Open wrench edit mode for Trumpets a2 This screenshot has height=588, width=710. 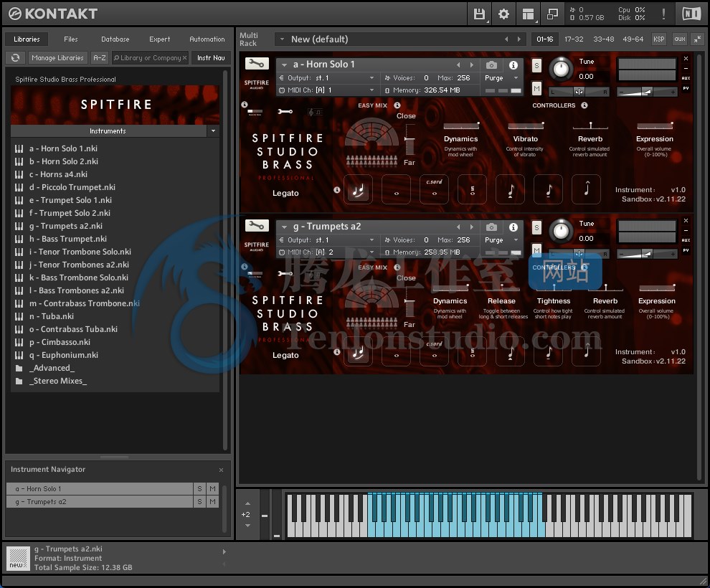pyautogui.click(x=257, y=225)
